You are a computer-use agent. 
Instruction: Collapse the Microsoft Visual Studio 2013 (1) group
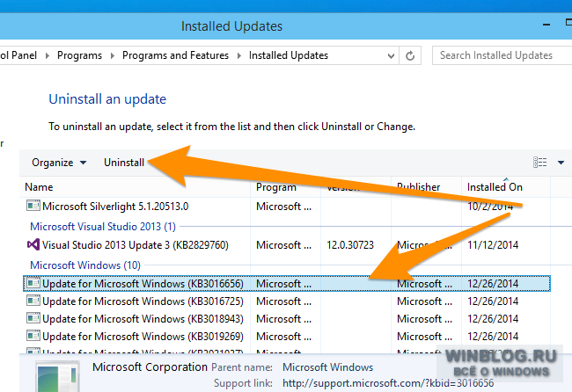point(103,227)
